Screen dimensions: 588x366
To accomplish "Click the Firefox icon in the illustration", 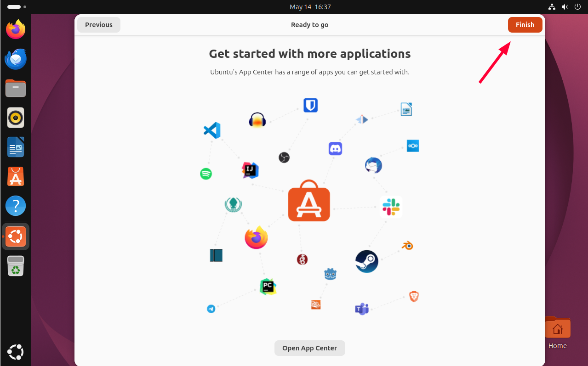I will point(257,237).
